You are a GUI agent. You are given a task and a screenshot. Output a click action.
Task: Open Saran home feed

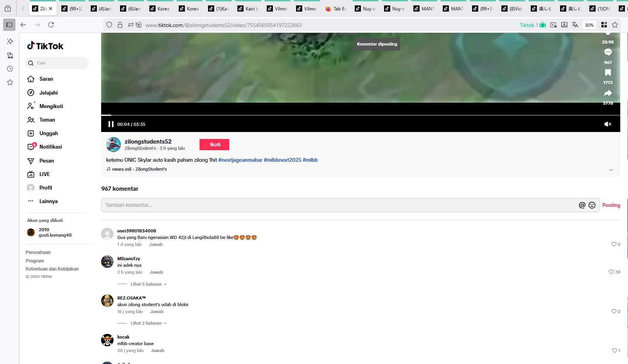click(x=40, y=79)
